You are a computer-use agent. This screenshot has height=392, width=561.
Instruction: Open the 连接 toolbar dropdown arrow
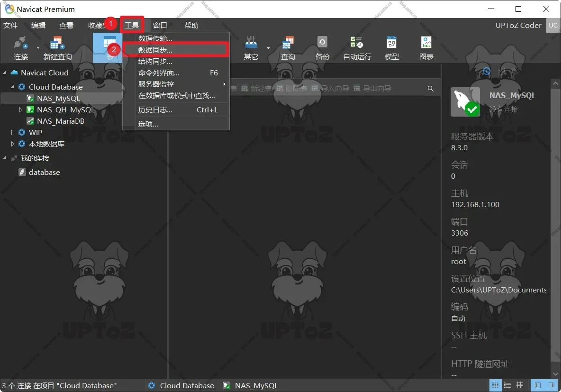[x=38, y=48]
